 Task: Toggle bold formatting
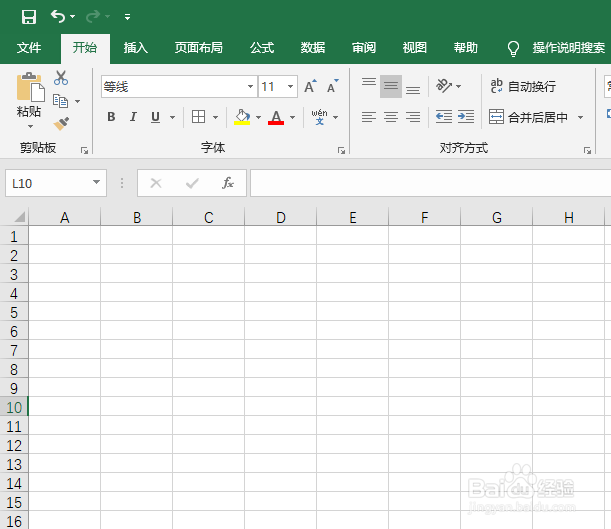(x=111, y=117)
